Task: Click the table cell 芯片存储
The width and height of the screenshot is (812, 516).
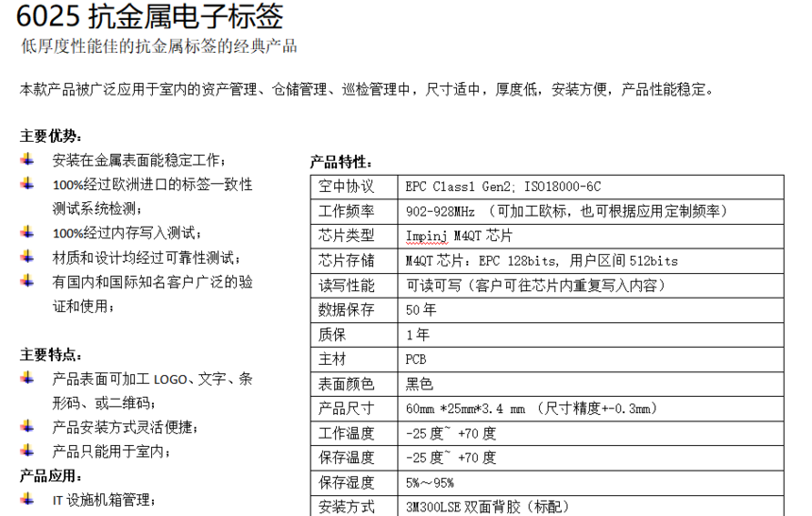Action: 354,261
